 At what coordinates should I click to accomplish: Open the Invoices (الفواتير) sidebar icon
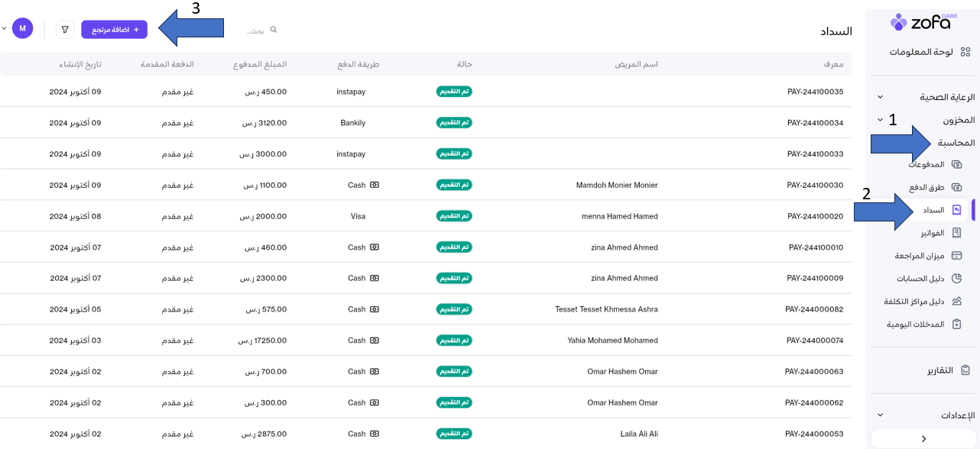pos(956,233)
